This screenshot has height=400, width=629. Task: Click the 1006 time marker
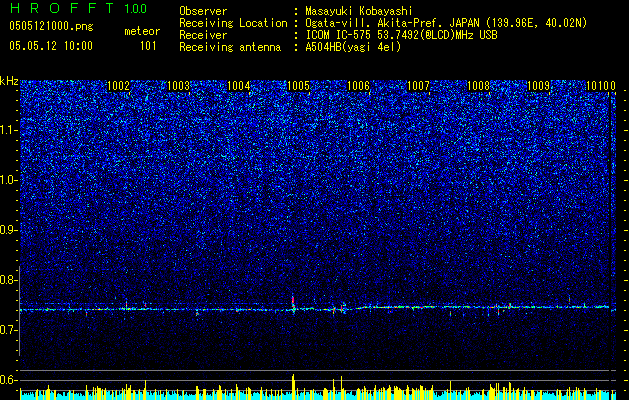coord(359,86)
